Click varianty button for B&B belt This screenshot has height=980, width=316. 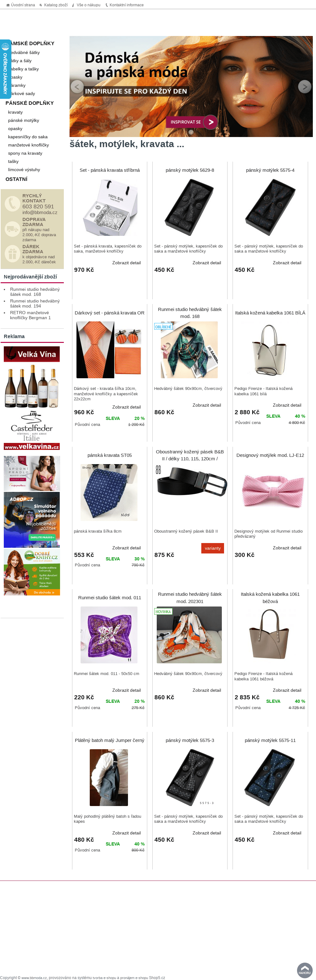point(212,548)
